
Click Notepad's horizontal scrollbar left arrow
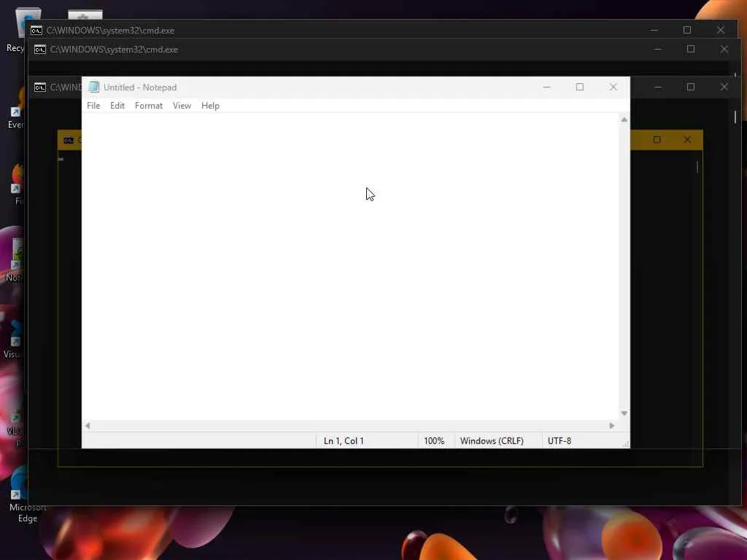(88, 426)
